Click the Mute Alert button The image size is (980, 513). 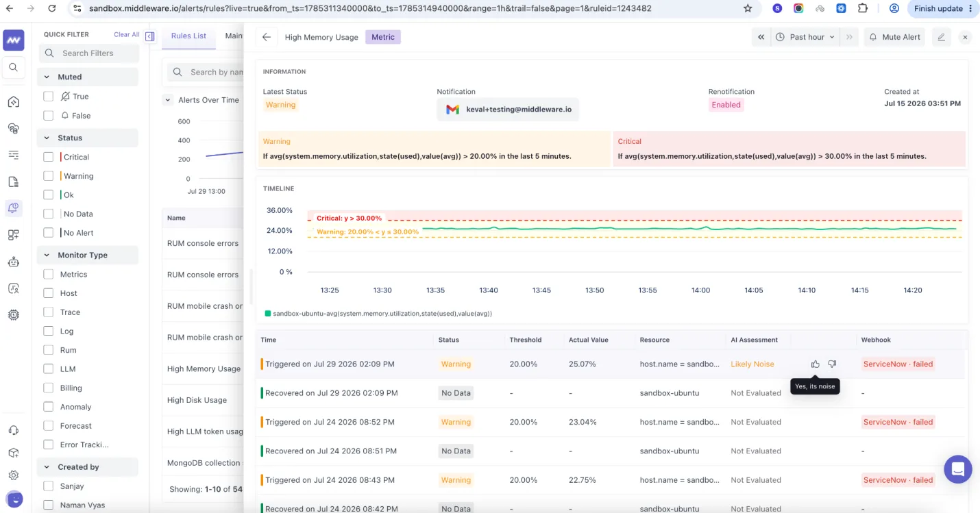pos(894,37)
